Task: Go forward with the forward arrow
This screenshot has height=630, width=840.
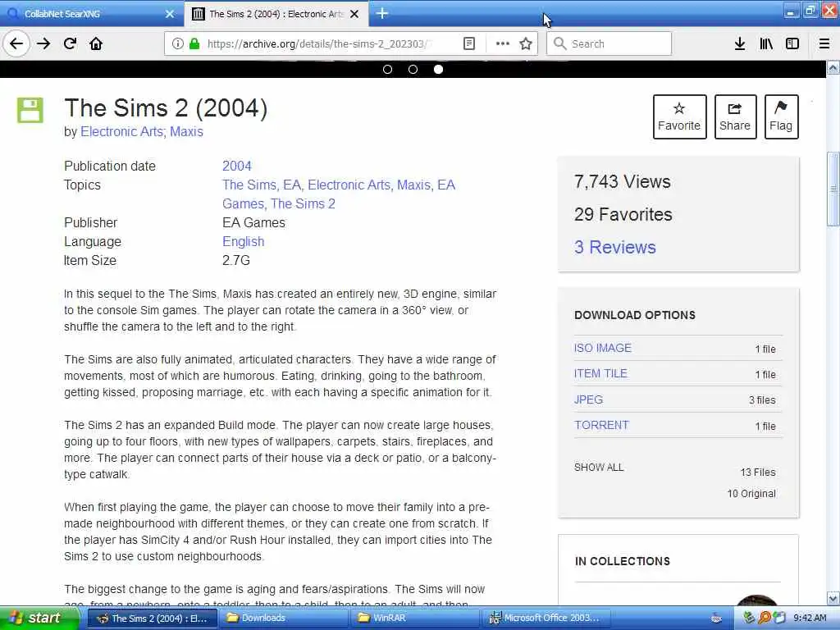Action: [43, 44]
